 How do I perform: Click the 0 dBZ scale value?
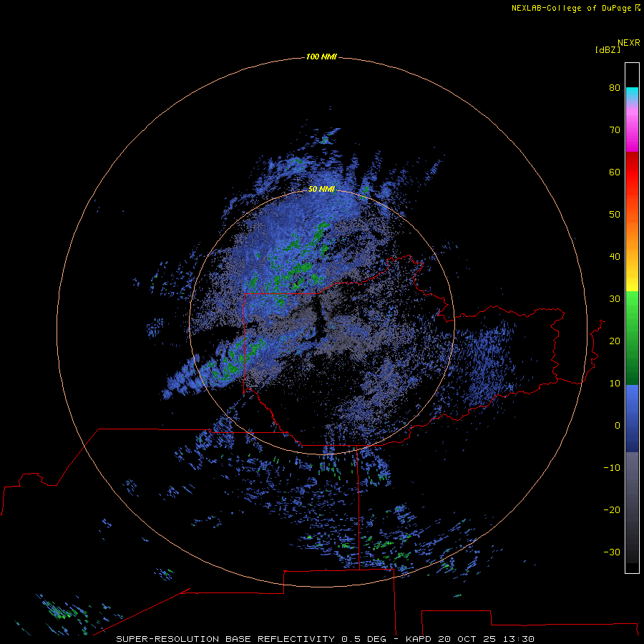pyautogui.click(x=618, y=426)
